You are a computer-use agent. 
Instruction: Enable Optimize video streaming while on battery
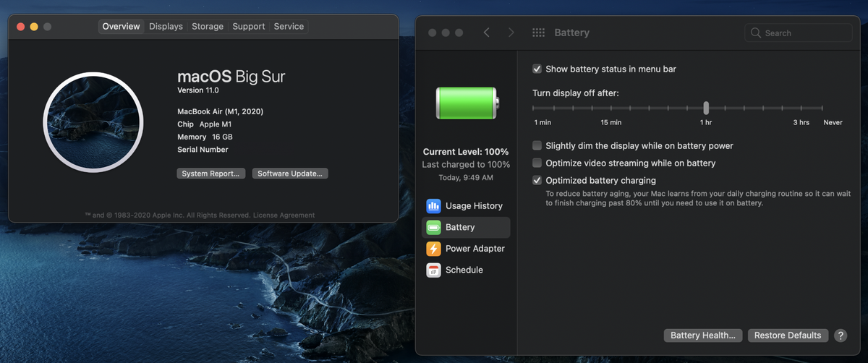pyautogui.click(x=537, y=163)
